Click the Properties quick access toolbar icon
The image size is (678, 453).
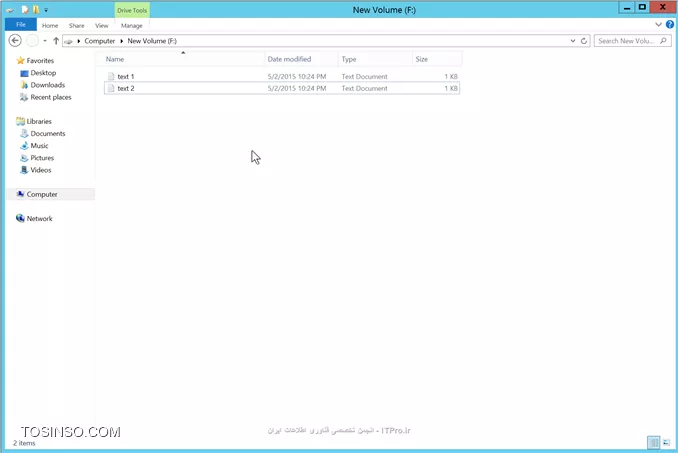point(25,10)
